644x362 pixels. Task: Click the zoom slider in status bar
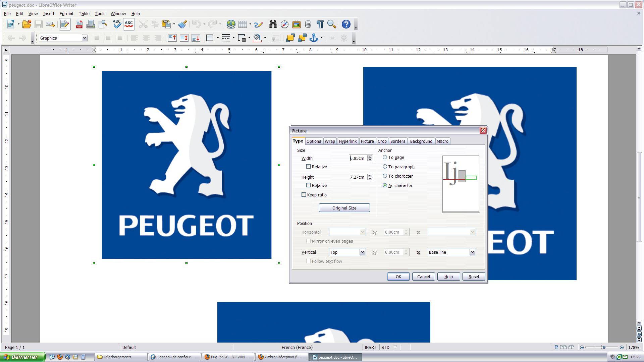coord(604,347)
